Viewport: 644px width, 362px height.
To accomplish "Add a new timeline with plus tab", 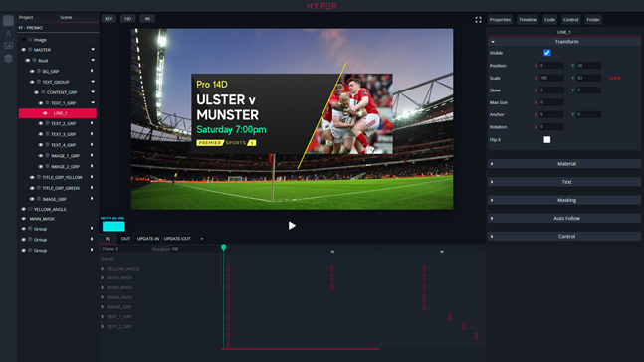I will pos(202,239).
